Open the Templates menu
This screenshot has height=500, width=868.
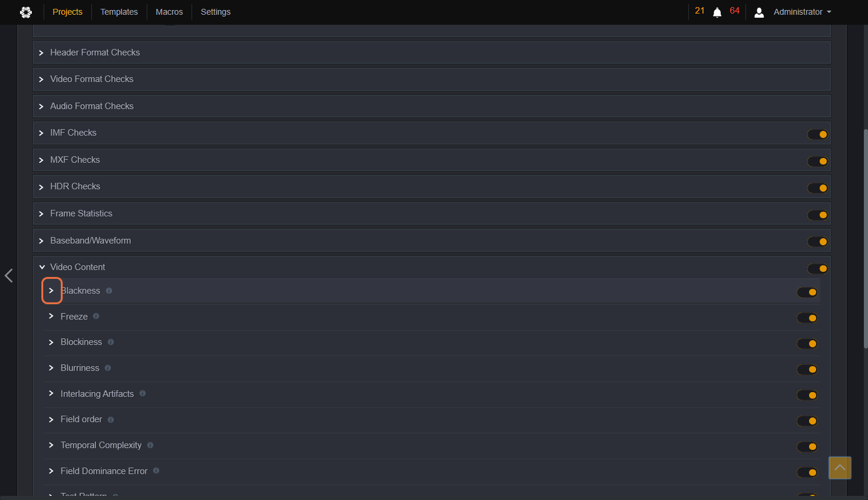(x=119, y=12)
